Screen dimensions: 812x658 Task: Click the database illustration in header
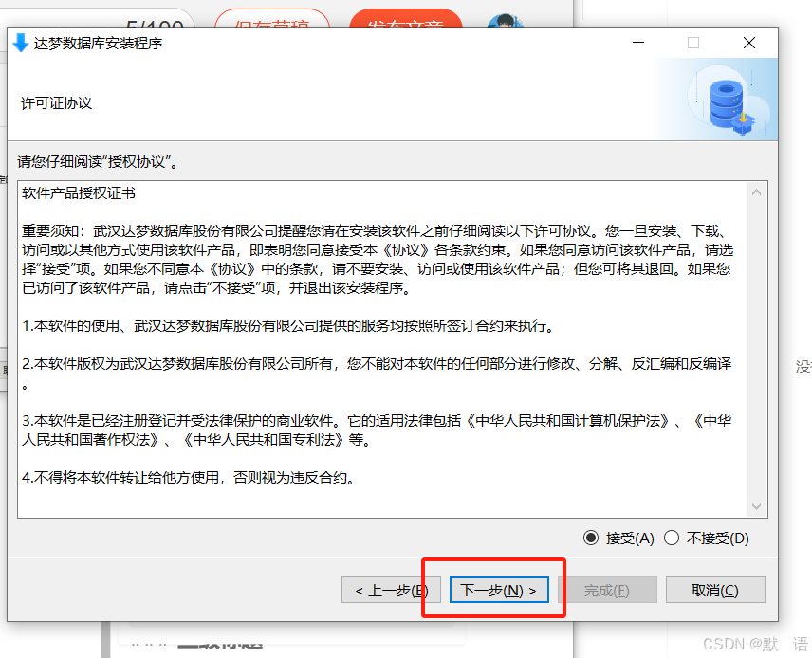click(730, 101)
